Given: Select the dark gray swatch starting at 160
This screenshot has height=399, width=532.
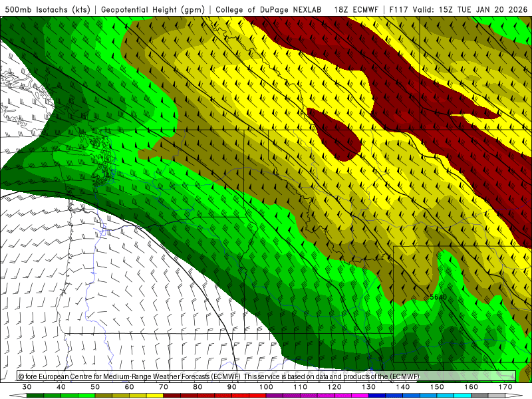Looking at the screenshot, I should (479, 395).
